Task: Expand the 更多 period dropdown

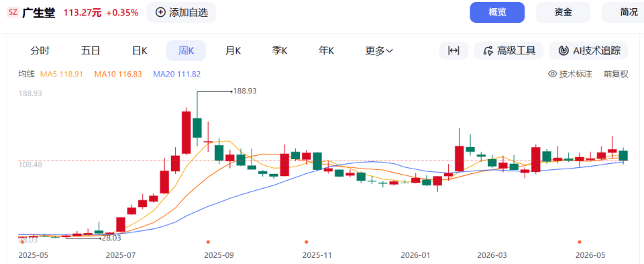Action: pyautogui.click(x=379, y=50)
